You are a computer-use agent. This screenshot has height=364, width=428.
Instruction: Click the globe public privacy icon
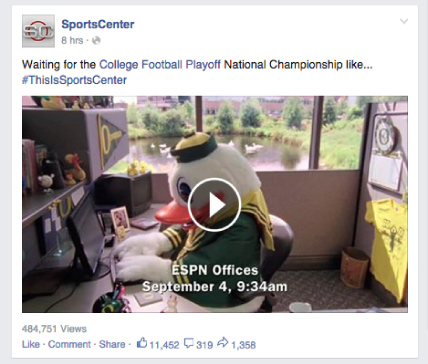96,41
